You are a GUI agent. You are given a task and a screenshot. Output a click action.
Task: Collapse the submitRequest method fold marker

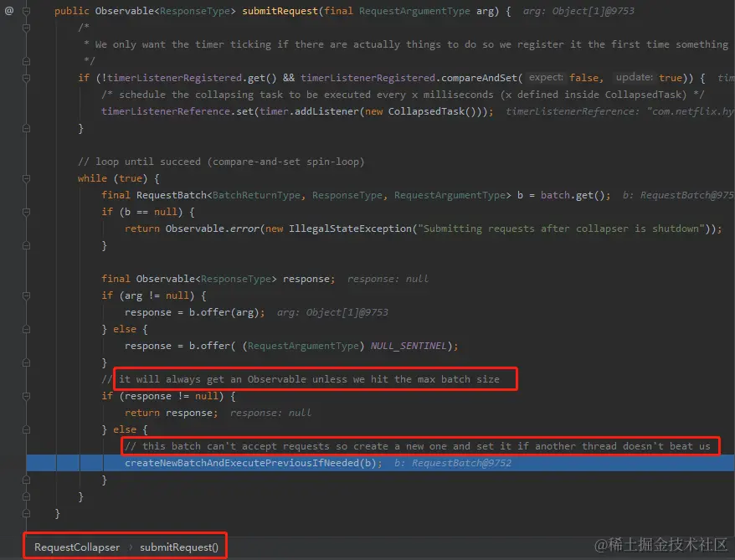pyautogui.click(x=26, y=11)
